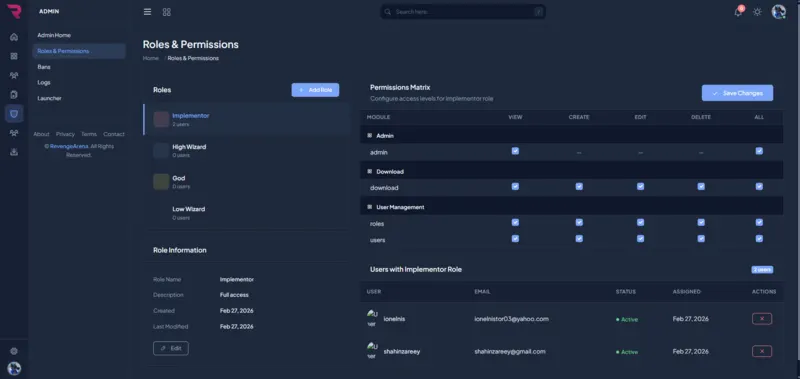
Task: Open Logs in the sidebar
Action: [79, 83]
